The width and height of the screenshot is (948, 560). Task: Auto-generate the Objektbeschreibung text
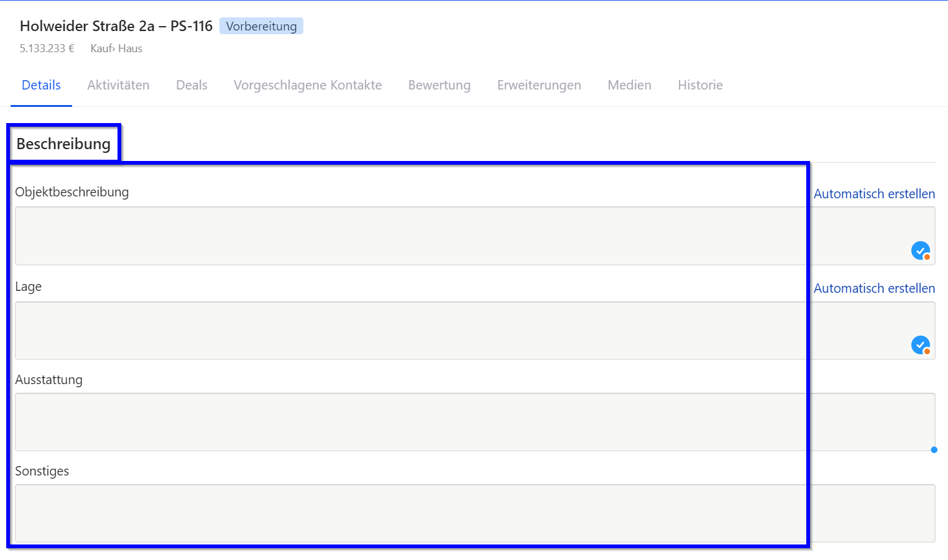point(874,194)
